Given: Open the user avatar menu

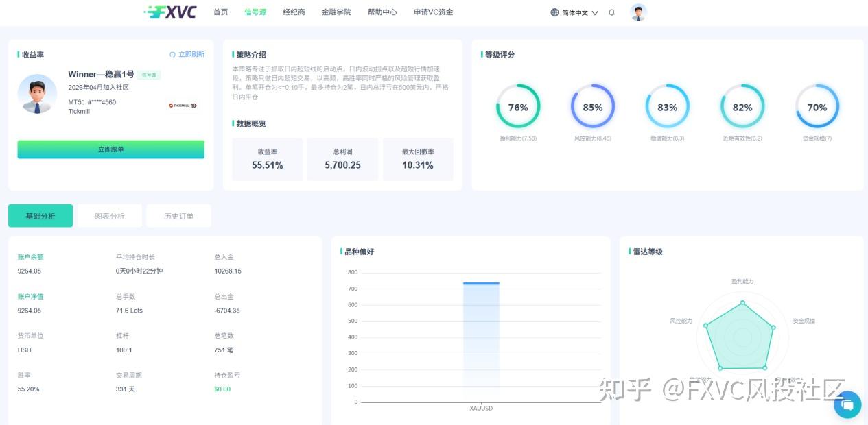Looking at the screenshot, I should pyautogui.click(x=638, y=12).
